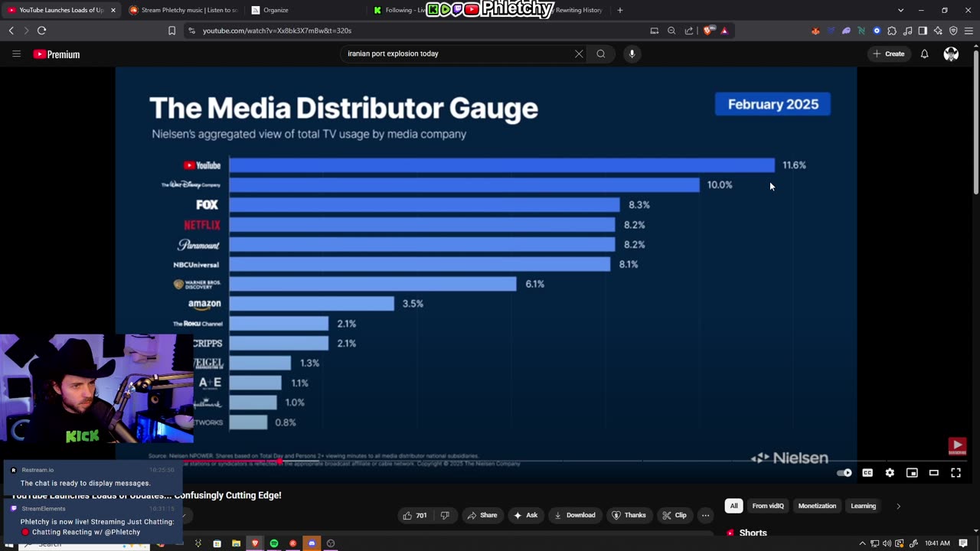980x551 pixels.
Task: Click in the YouTube search field
Action: [x=458, y=54]
